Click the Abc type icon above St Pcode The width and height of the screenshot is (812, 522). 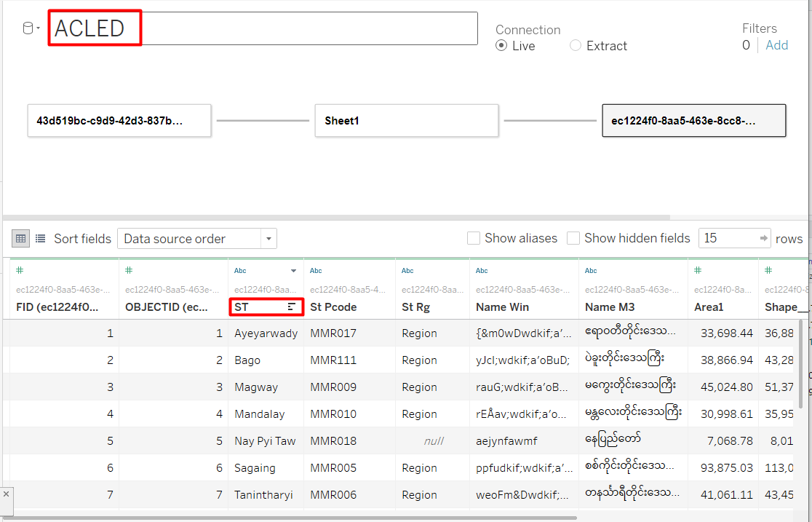(x=316, y=271)
